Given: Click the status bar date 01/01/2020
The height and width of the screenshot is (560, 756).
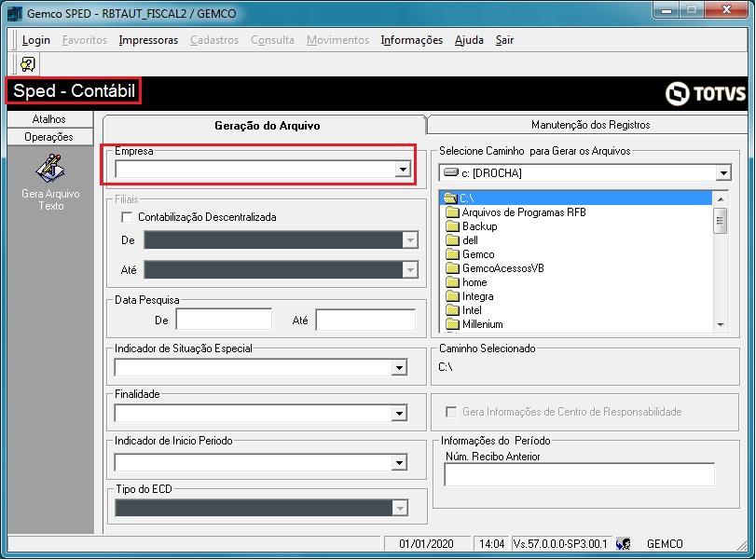Looking at the screenshot, I should point(426,544).
